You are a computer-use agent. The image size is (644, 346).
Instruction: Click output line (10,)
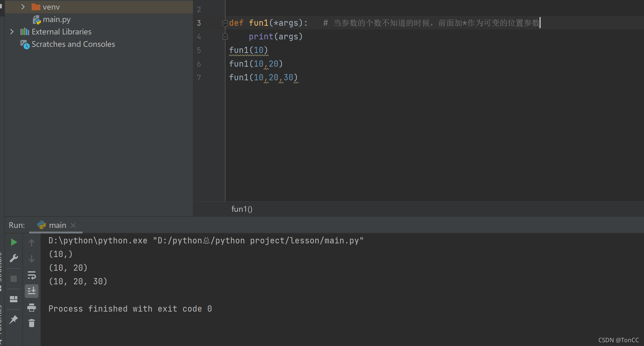[61, 254]
